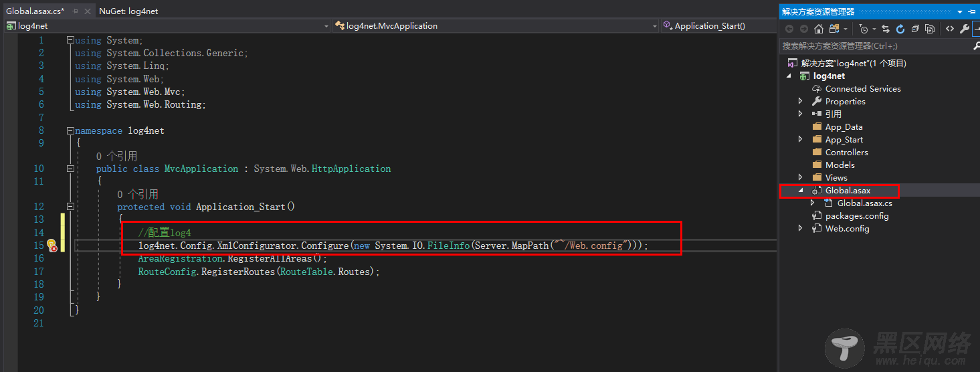
Task: Select Web.config in Solution Explorer
Action: [x=847, y=228]
